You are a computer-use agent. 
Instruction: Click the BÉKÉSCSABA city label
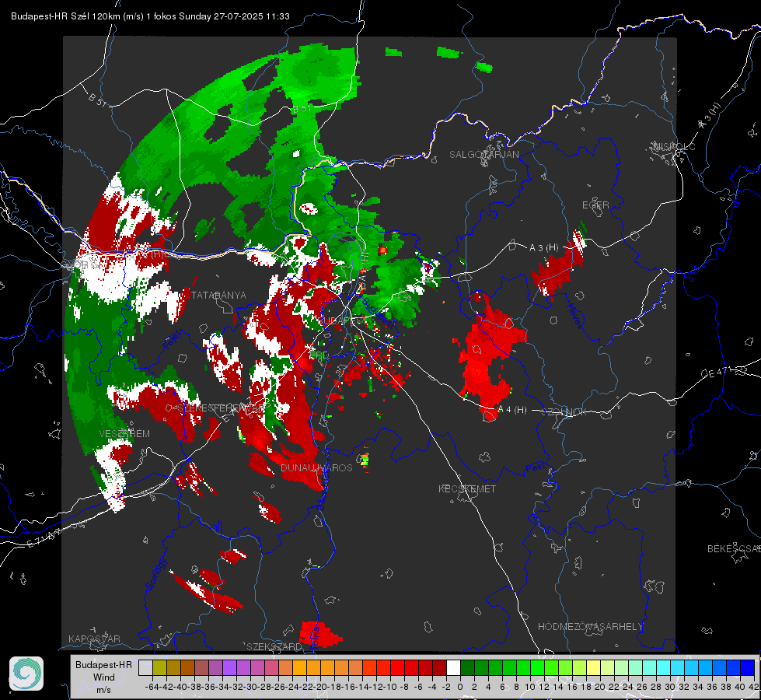[x=734, y=548]
